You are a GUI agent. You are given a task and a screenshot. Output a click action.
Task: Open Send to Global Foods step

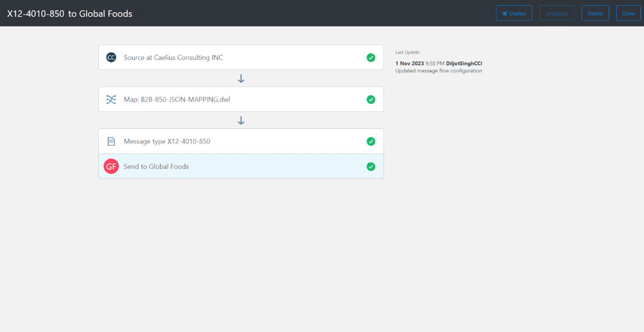[x=241, y=167]
